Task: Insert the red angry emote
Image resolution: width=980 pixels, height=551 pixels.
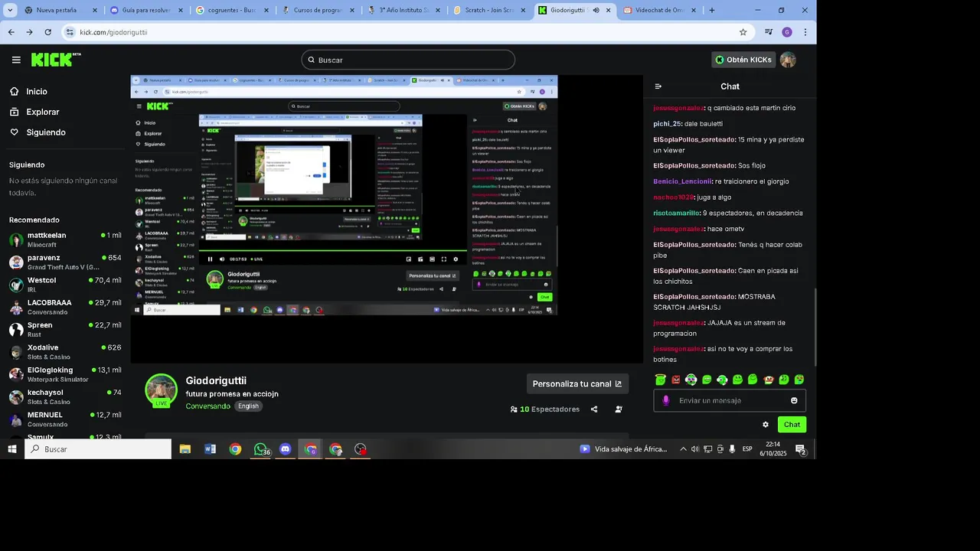Action: 676,380
